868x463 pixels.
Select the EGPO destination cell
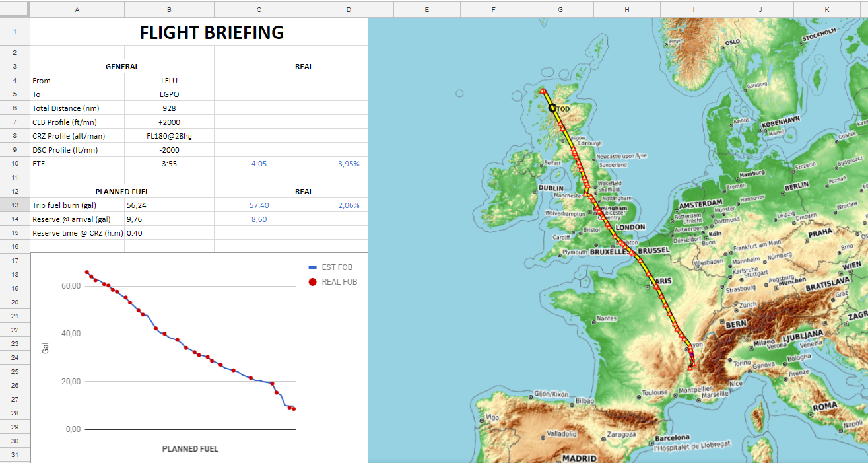[169, 94]
